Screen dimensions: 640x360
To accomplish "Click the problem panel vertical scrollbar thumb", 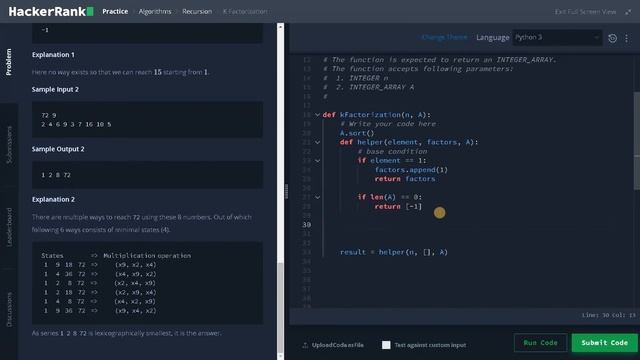I will coord(280,308).
